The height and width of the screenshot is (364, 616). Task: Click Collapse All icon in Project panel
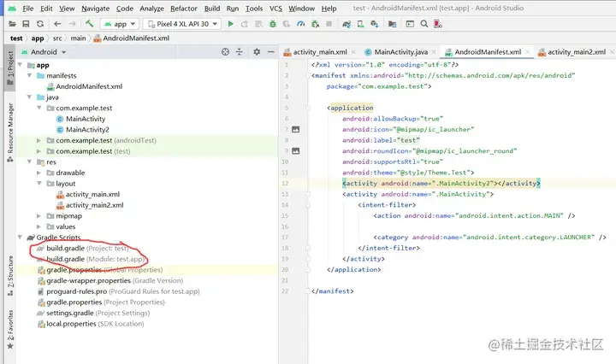click(240, 52)
